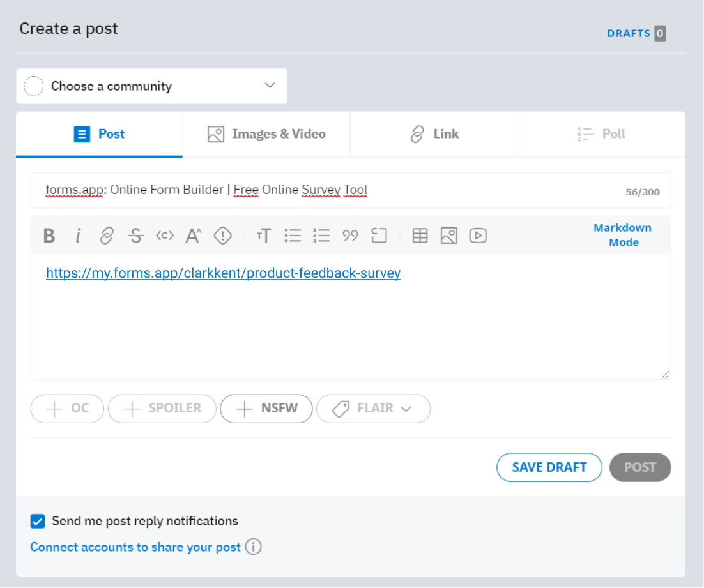Disable post reply notifications
The image size is (704, 588).
pyautogui.click(x=38, y=521)
